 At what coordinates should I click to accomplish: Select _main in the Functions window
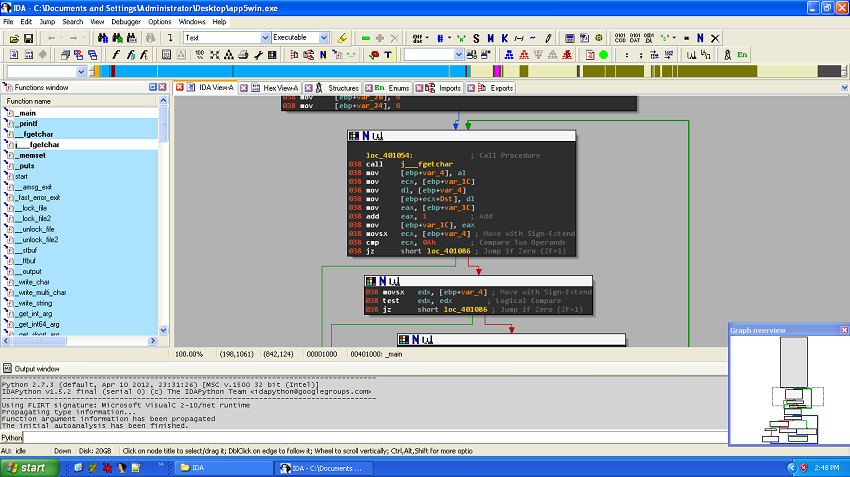tap(26, 113)
